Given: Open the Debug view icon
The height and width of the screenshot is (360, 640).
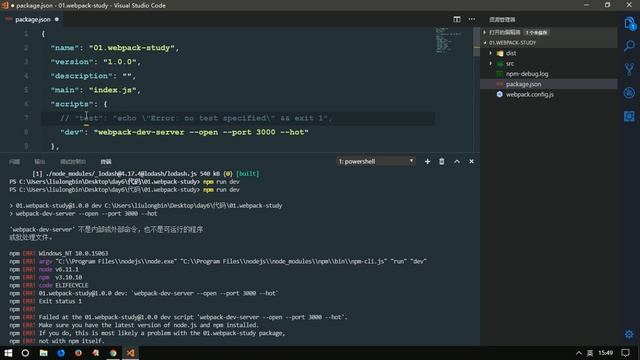Looking at the screenshot, I should 629,93.
